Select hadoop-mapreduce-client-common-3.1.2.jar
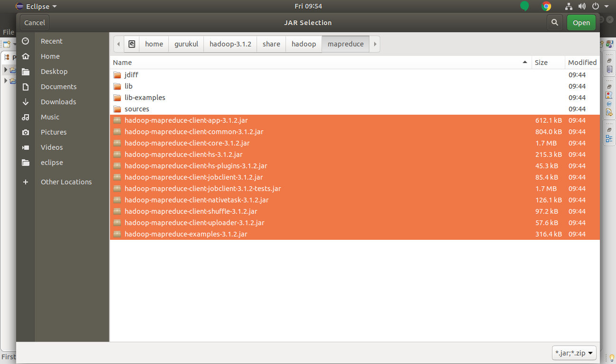The width and height of the screenshot is (616, 364). (x=355, y=132)
